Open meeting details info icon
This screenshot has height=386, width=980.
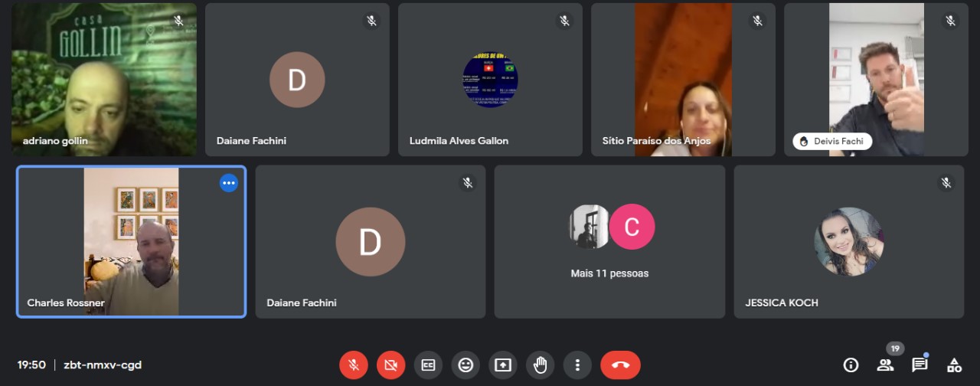(851, 365)
